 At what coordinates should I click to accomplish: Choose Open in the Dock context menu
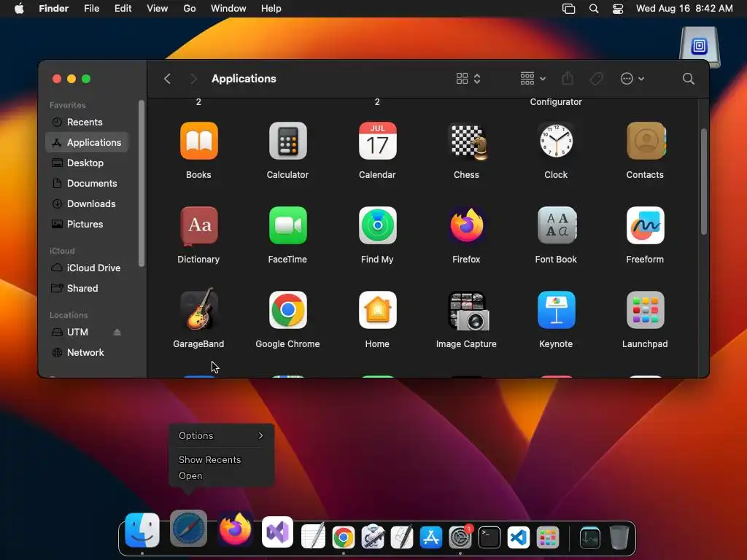click(x=190, y=475)
